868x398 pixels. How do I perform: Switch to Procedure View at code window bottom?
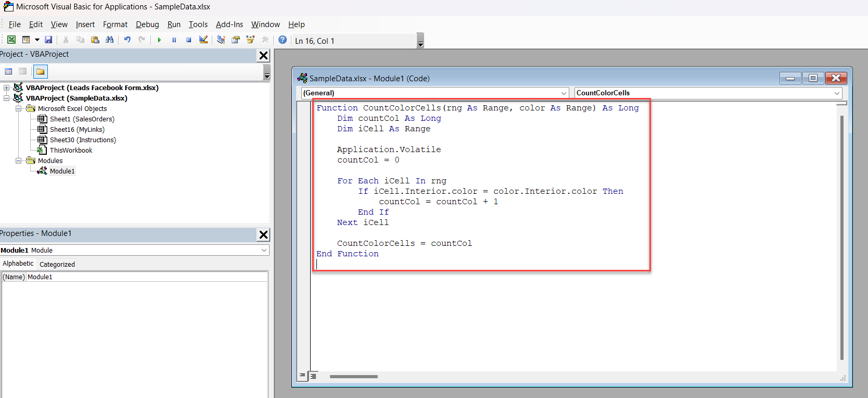pyautogui.click(x=302, y=376)
